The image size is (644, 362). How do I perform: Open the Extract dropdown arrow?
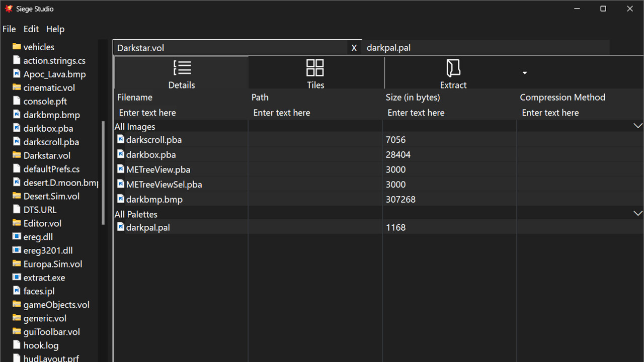524,72
